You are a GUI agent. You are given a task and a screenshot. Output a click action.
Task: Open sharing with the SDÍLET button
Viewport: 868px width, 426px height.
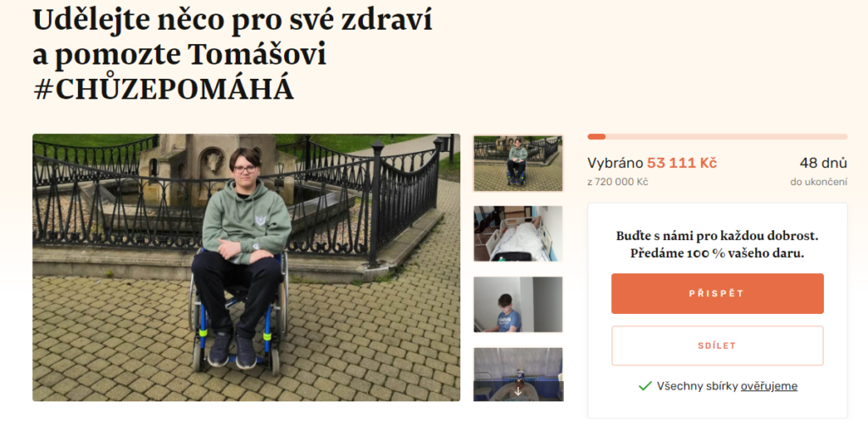coord(717,345)
